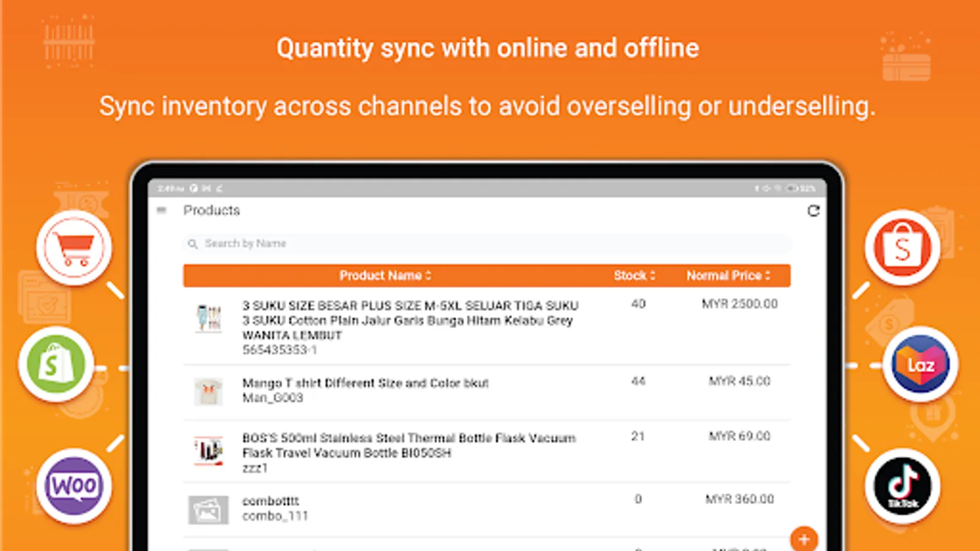The height and width of the screenshot is (551, 980).
Task: Sort the table by Product Name
Action: pyautogui.click(x=385, y=275)
